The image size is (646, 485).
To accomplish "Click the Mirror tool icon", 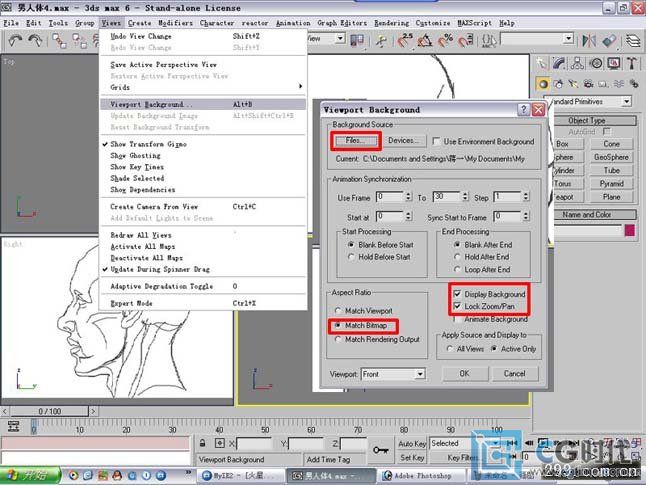I will (589, 40).
